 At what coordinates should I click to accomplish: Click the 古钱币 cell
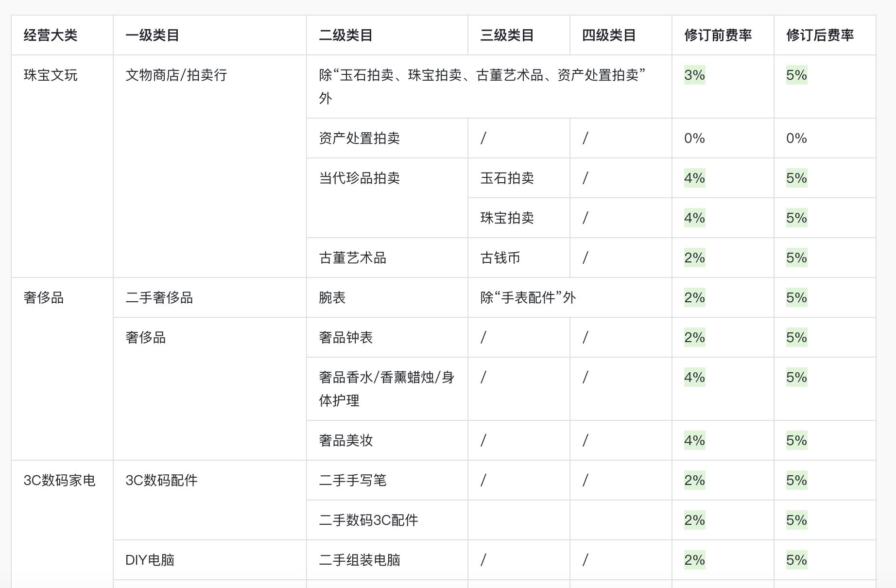(500, 258)
